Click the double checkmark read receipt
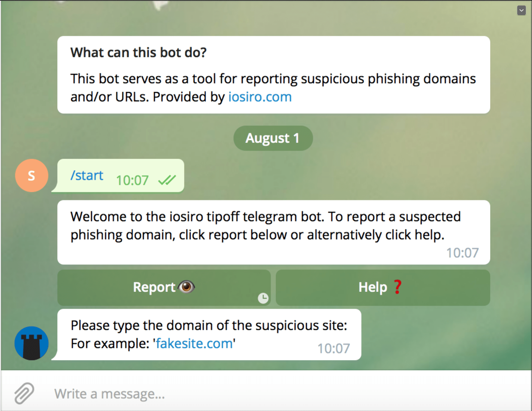Viewport: 532px width, 411px height. click(x=167, y=180)
